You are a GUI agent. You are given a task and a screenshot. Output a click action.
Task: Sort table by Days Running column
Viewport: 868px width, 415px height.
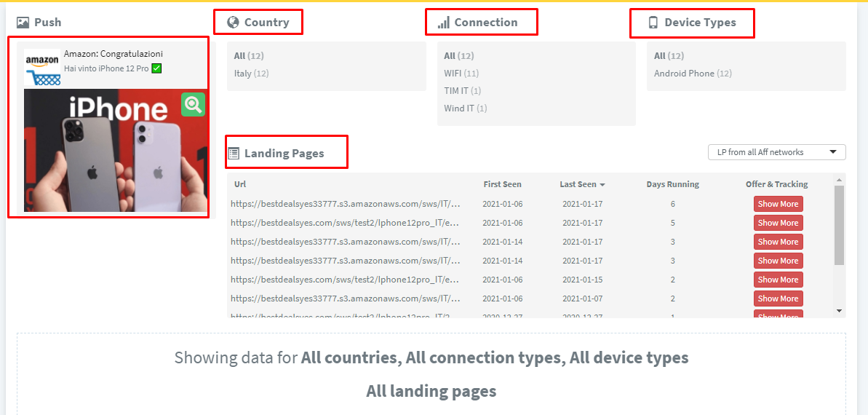tap(672, 184)
